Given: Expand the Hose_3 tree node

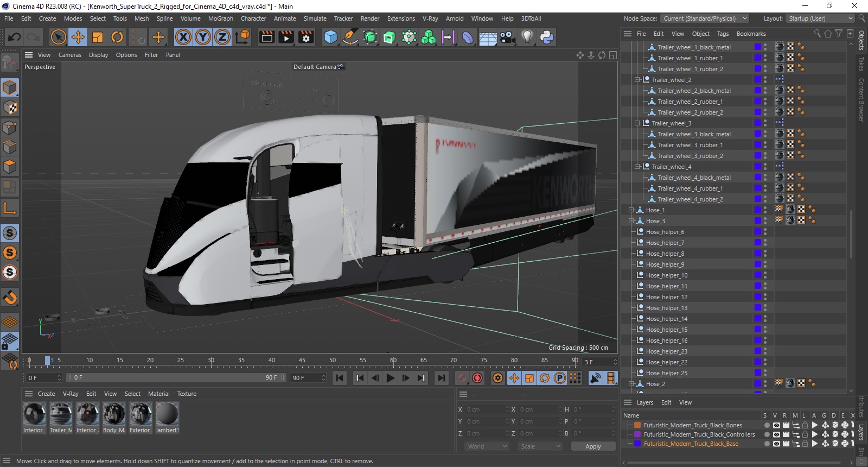Looking at the screenshot, I should [631, 221].
